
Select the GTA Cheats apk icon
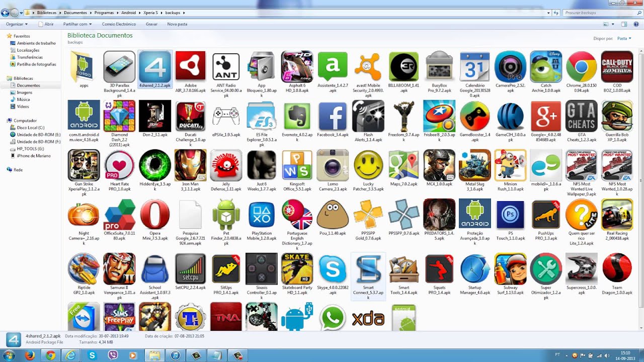point(581,116)
